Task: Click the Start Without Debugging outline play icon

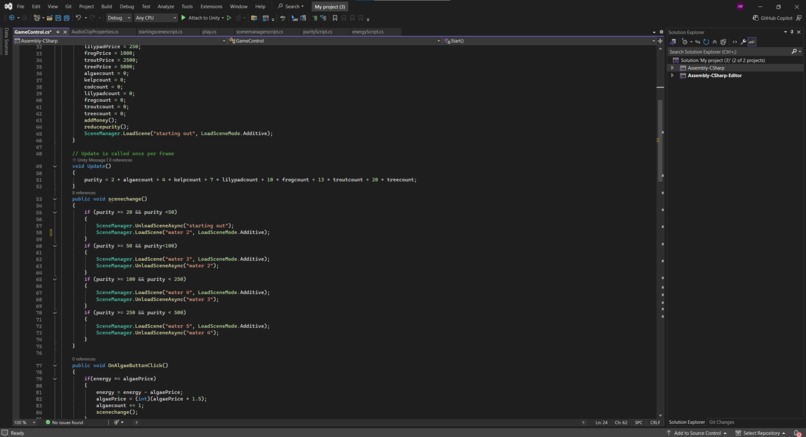Action: [229, 18]
